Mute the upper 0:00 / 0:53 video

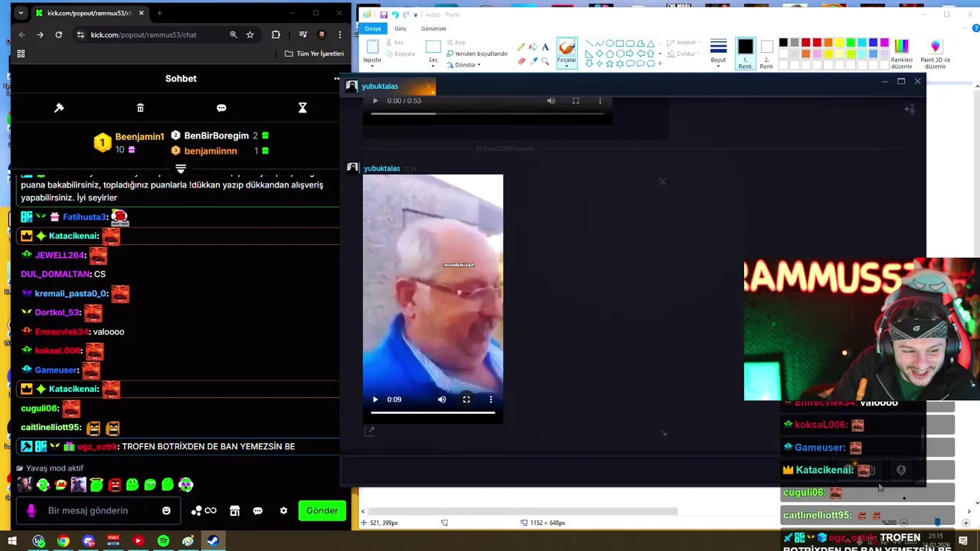click(x=550, y=101)
